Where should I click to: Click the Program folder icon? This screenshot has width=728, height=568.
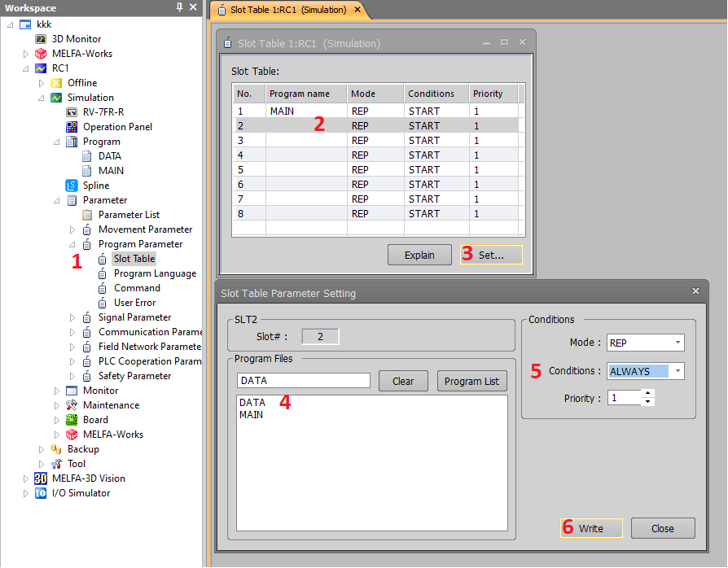coord(72,142)
